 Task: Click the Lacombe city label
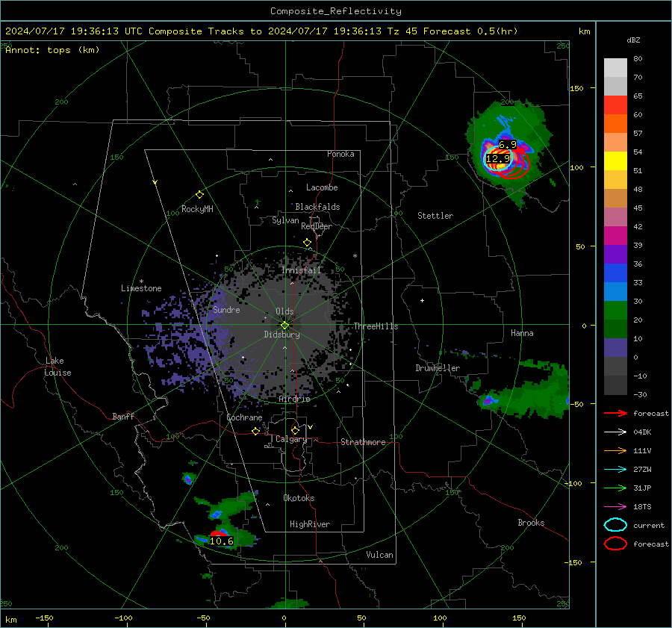tap(322, 187)
